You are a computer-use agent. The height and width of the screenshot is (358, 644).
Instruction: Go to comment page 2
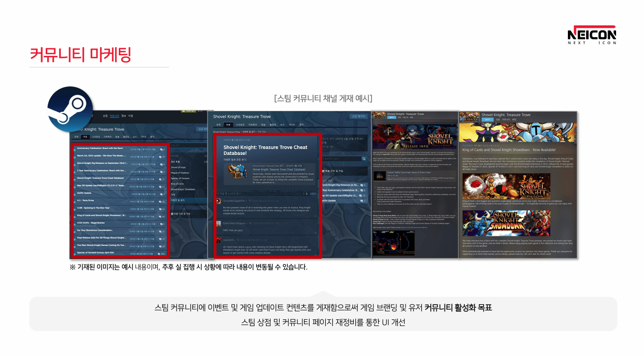click(307, 193)
